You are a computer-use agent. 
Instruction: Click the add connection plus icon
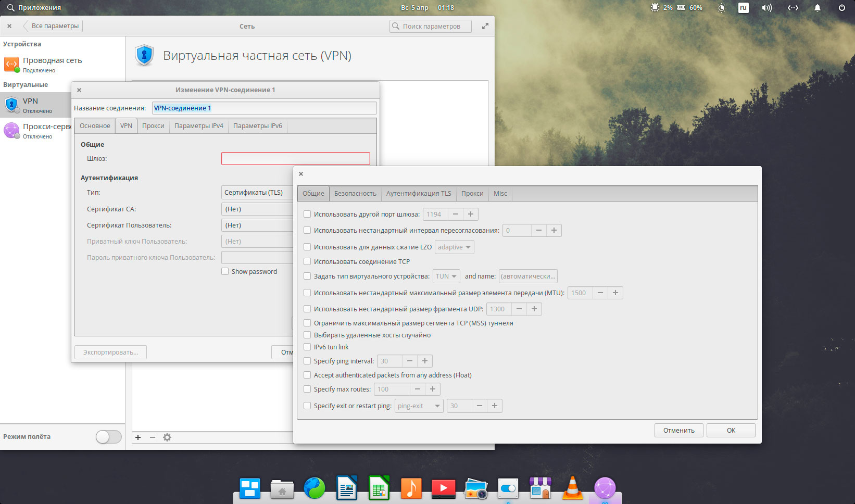point(138,437)
